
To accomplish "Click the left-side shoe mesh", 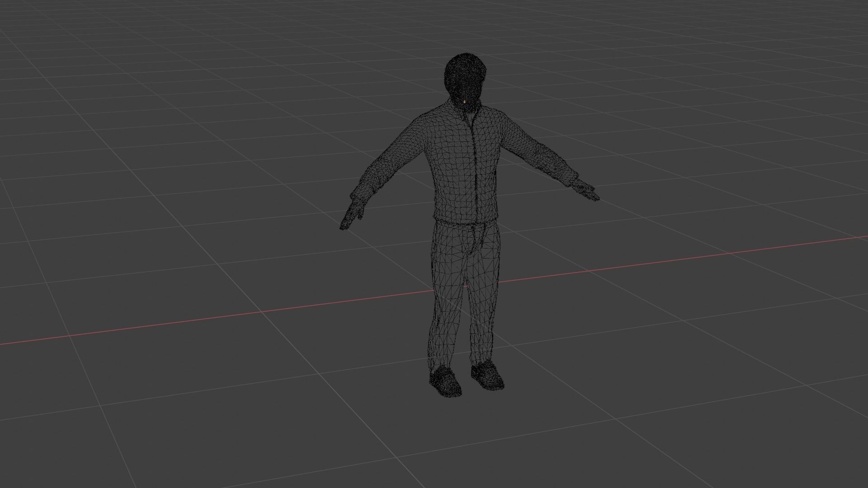I will 445,382.
